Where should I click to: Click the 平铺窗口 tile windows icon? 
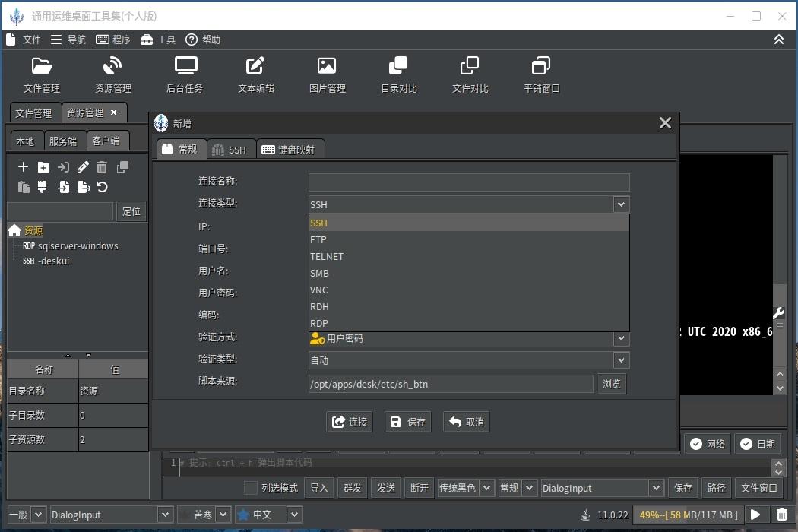point(541,74)
